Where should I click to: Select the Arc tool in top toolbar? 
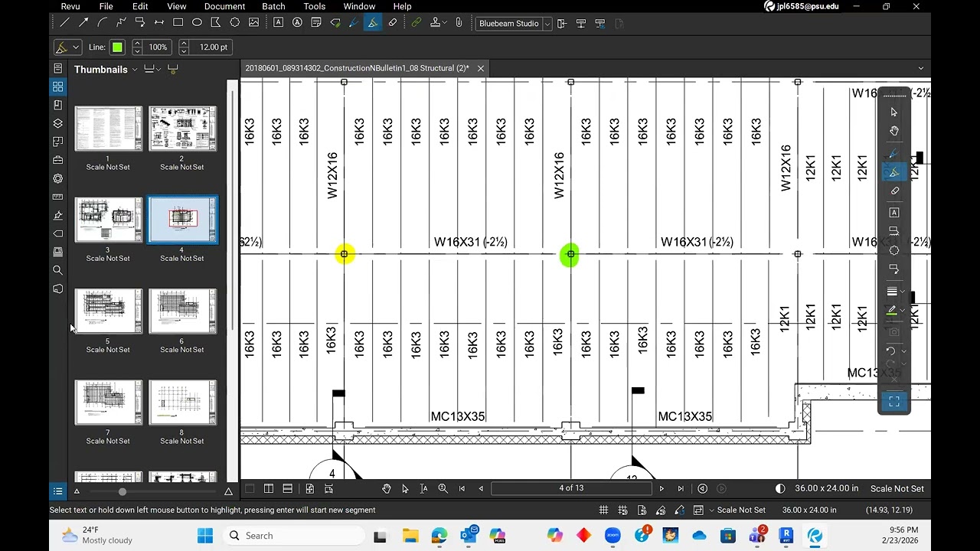103,23
